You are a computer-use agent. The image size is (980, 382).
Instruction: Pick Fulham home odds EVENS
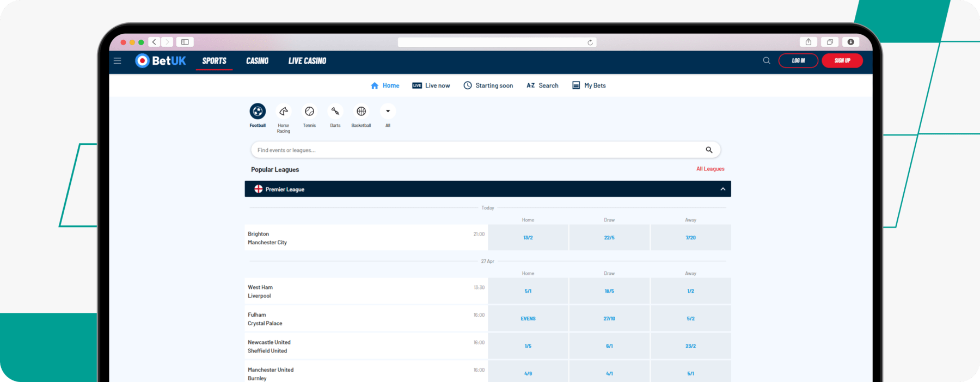(x=528, y=318)
